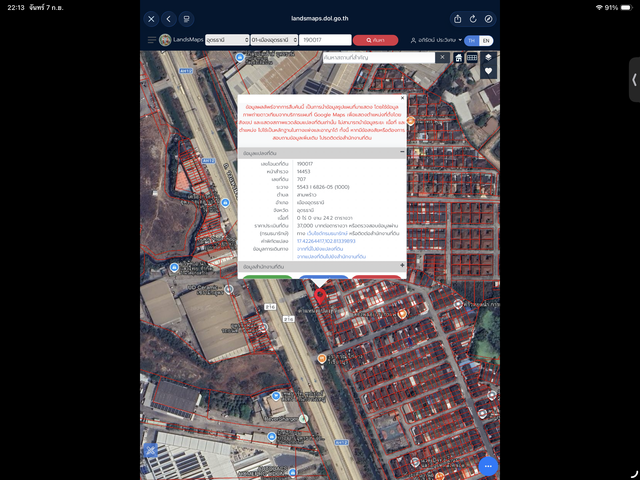Click the red ค้นหา search button
This screenshot has height=480, width=640.
click(375, 40)
